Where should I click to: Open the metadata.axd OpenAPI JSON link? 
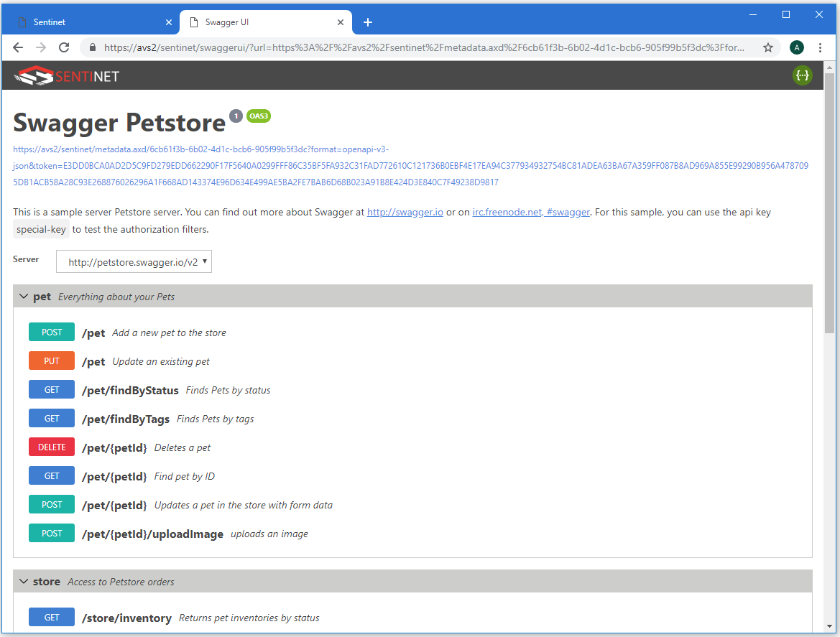pos(410,165)
